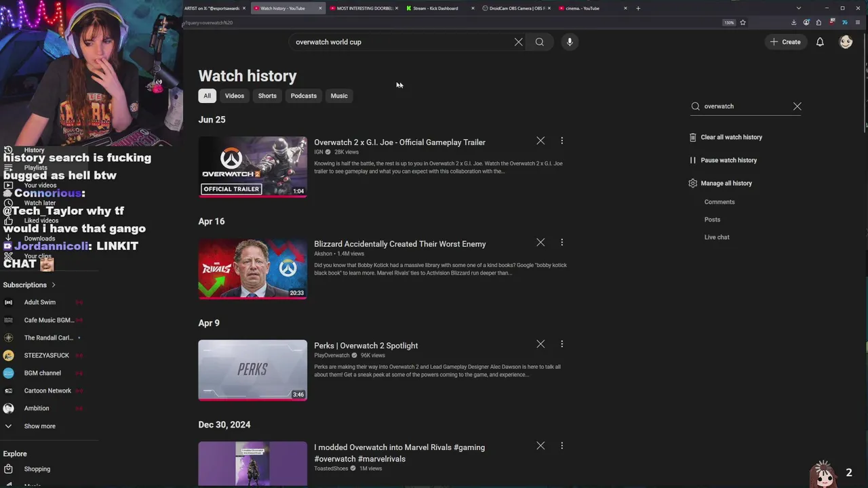This screenshot has height=488, width=868.
Task: Pause watch history
Action: click(723, 160)
